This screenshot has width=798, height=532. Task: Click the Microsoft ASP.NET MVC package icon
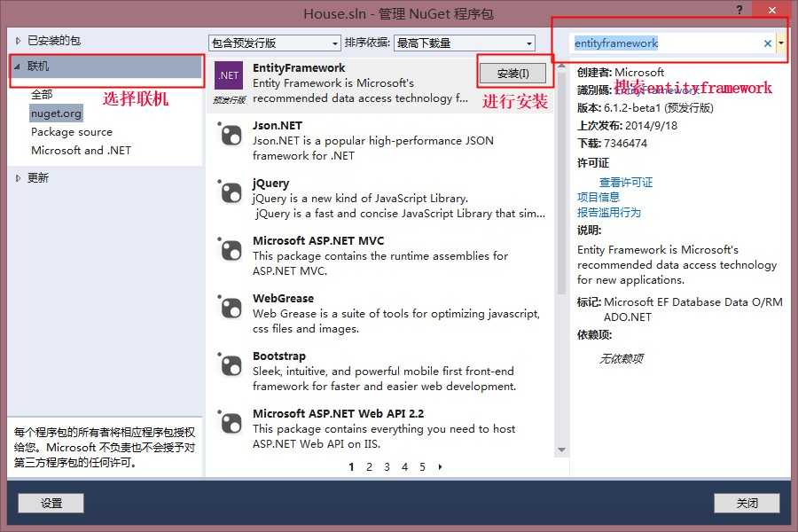pyautogui.click(x=230, y=249)
